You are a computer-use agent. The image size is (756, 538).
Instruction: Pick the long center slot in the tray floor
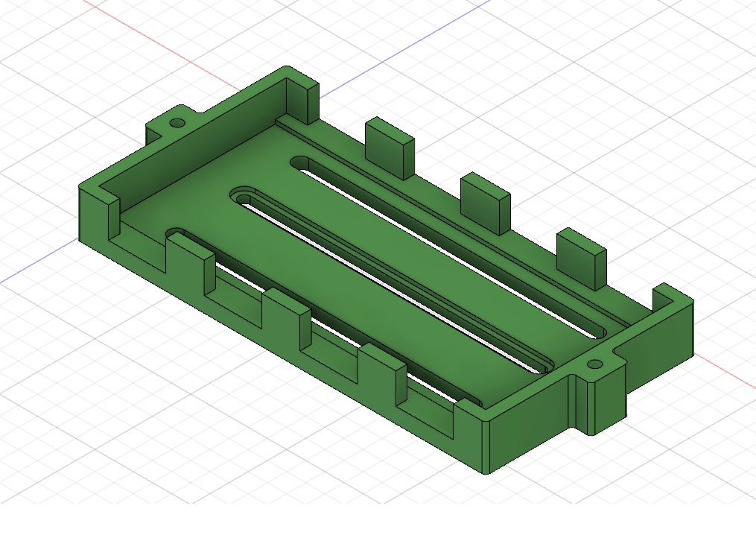pos(392,280)
